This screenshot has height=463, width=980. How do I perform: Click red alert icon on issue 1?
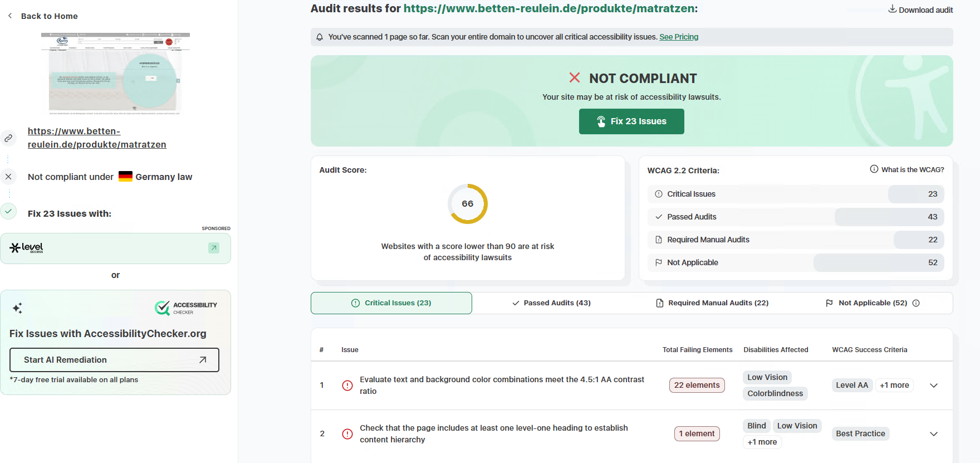click(347, 386)
